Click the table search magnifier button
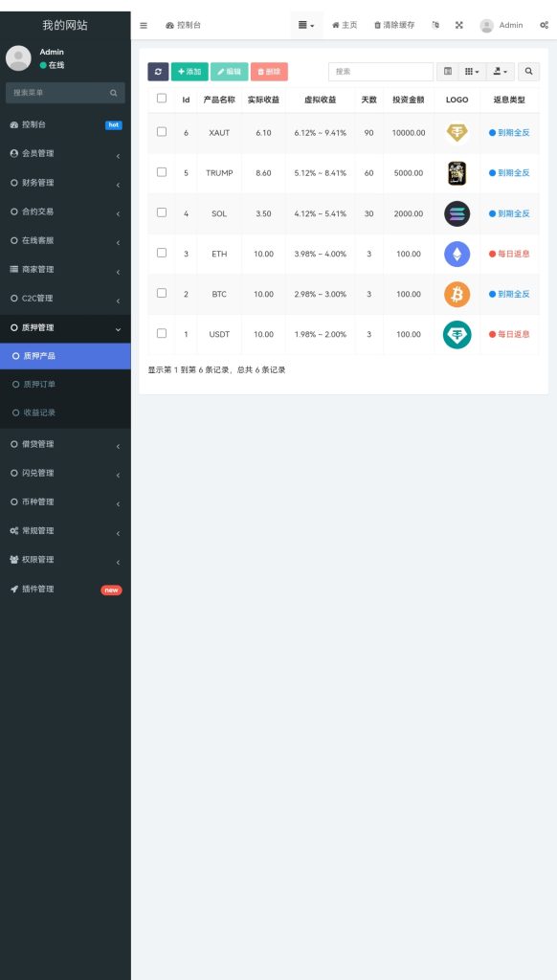This screenshot has height=980, width=557. tap(529, 72)
